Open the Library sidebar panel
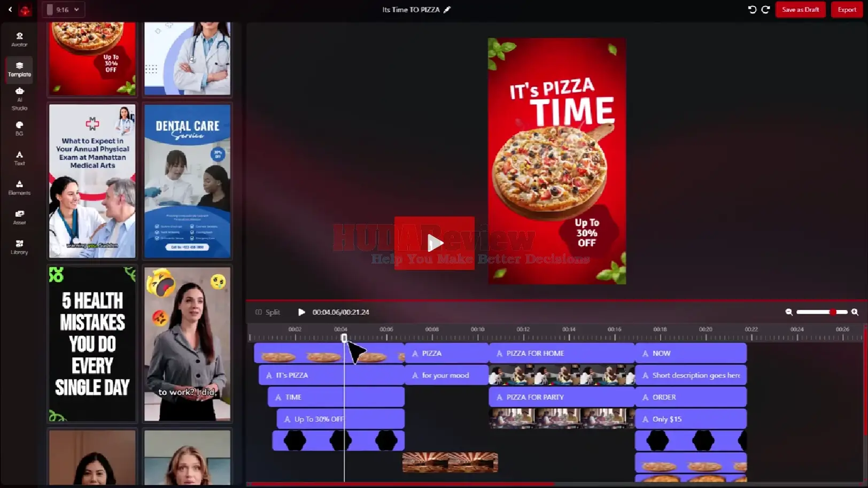This screenshot has width=868, height=488. [x=19, y=247]
